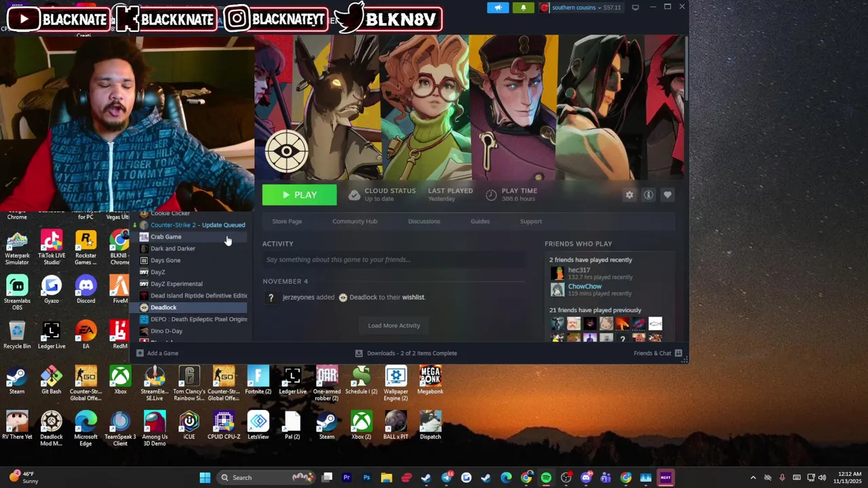
Task: Open One-armed robber (2) desktop icon
Action: click(327, 384)
